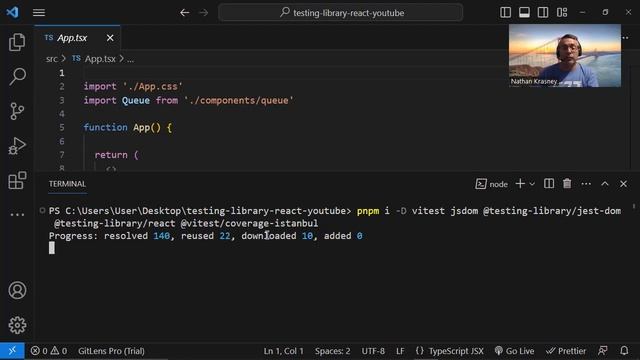Viewport: 640px width, 360px height.
Task: Open the Extensions view
Action: click(17, 180)
